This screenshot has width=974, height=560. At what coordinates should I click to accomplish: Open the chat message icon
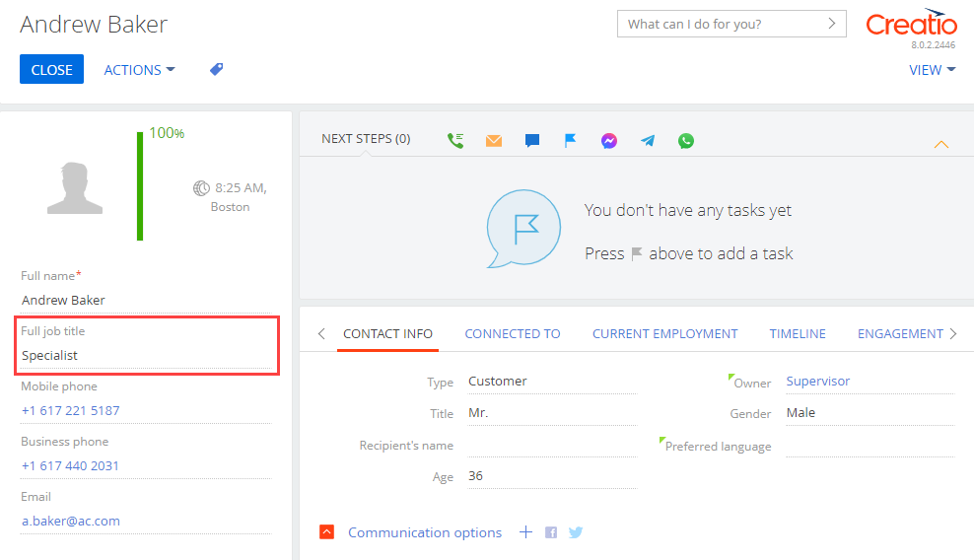(532, 140)
